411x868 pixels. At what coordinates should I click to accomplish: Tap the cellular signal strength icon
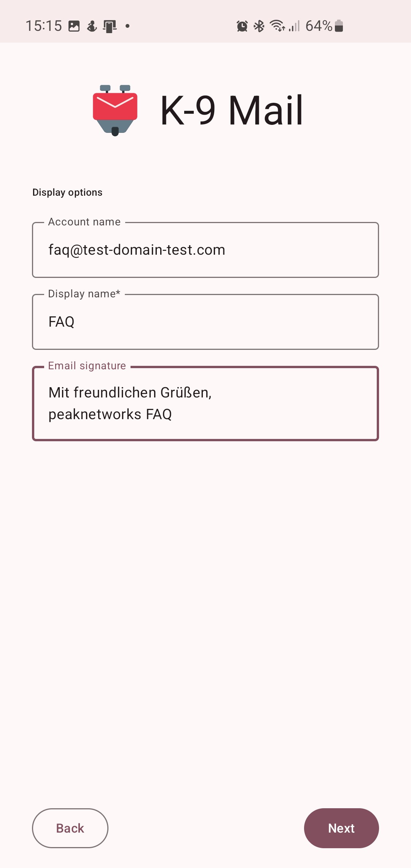294,26
